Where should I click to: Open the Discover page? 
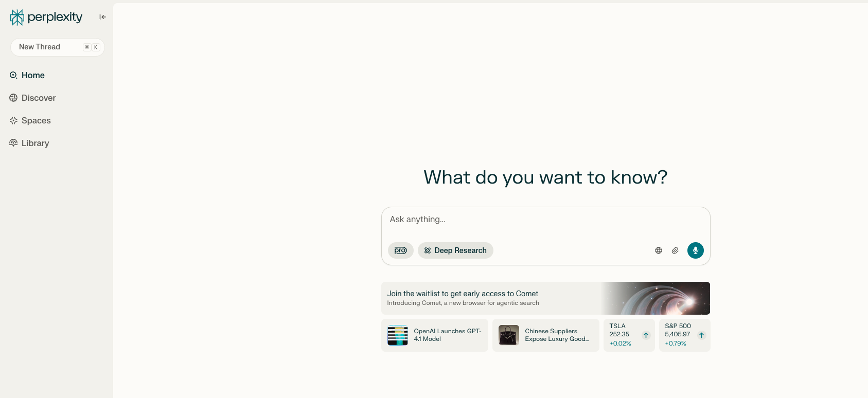click(33, 98)
